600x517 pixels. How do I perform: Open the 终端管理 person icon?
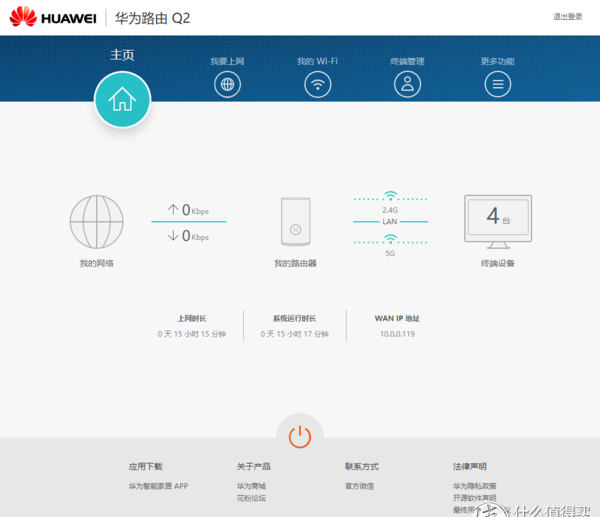(408, 84)
